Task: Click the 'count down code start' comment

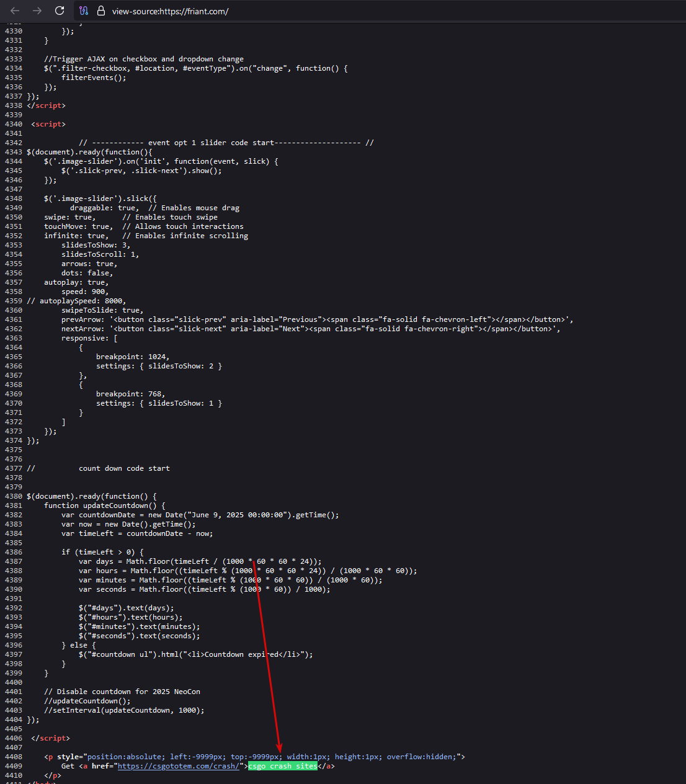Action: click(124, 468)
